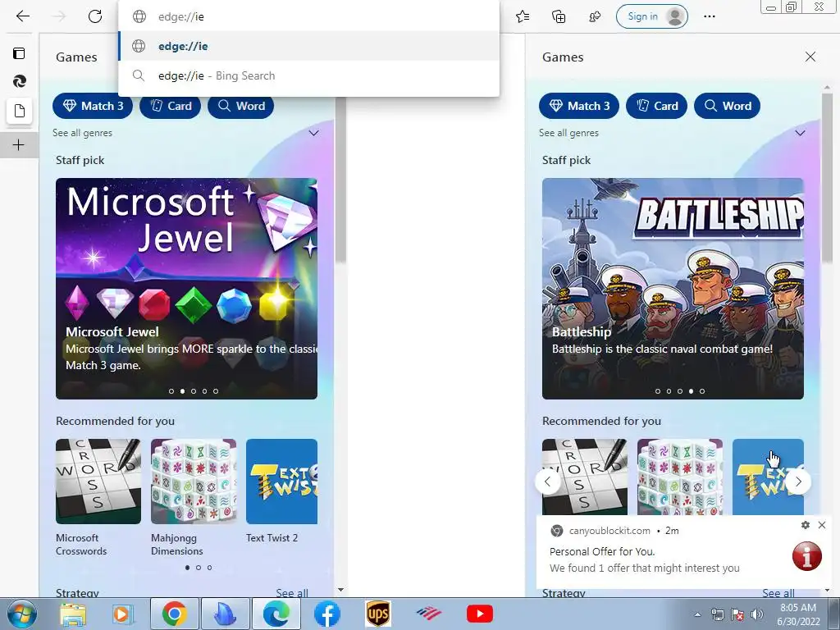This screenshot has height=630, width=840.
Task: Click the left Games panel scrollbar thumb
Action: (340, 180)
